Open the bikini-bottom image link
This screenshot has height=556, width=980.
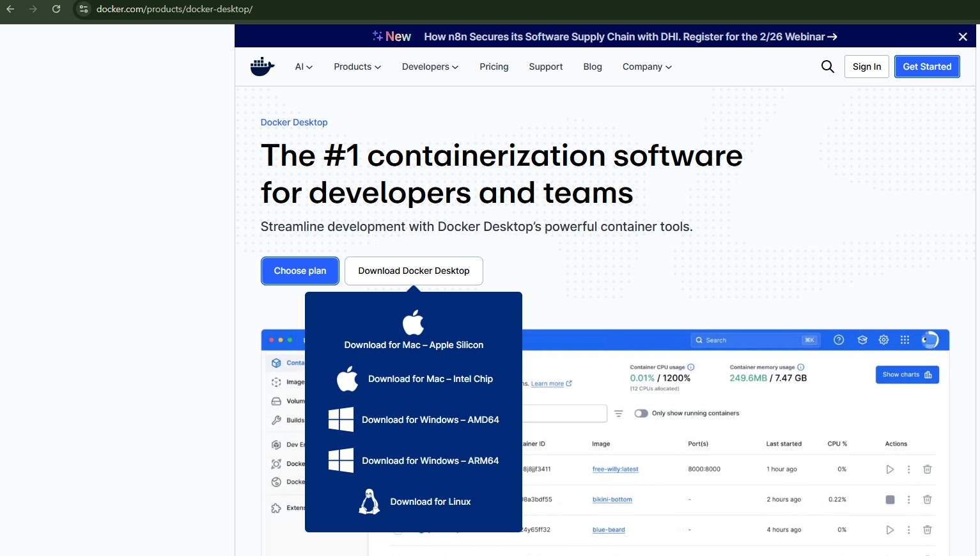(x=612, y=500)
